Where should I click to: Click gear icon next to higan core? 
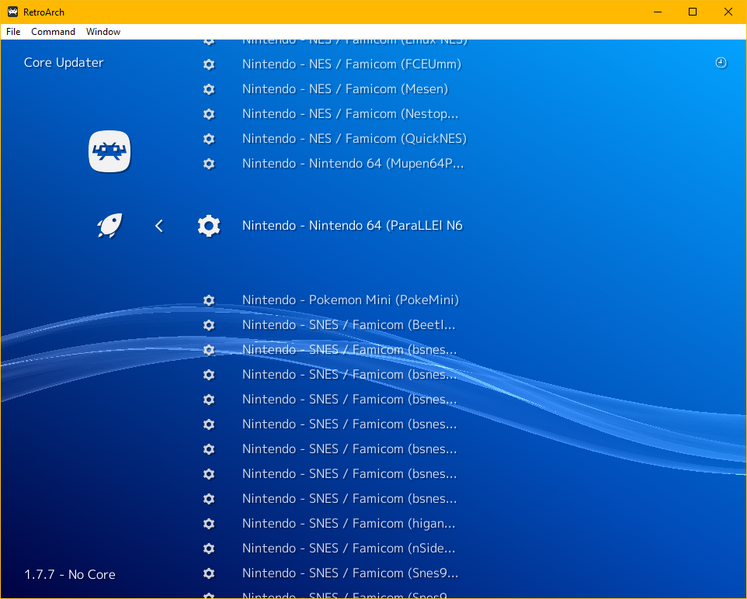208,523
